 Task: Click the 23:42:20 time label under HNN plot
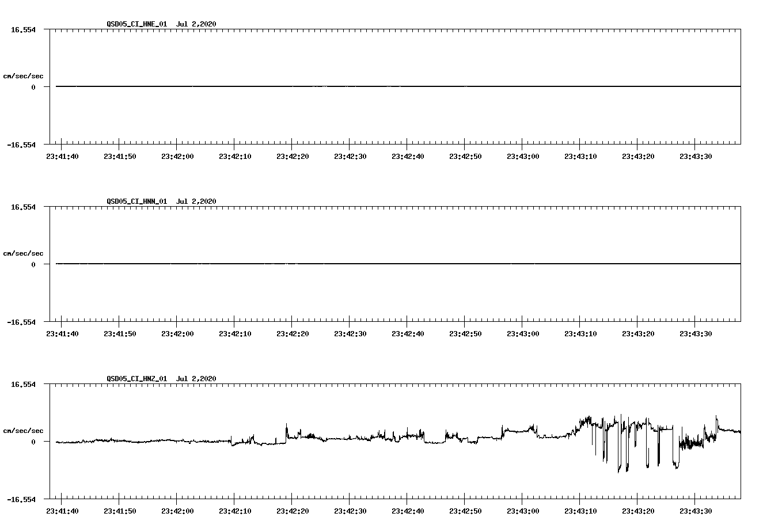[x=293, y=334]
